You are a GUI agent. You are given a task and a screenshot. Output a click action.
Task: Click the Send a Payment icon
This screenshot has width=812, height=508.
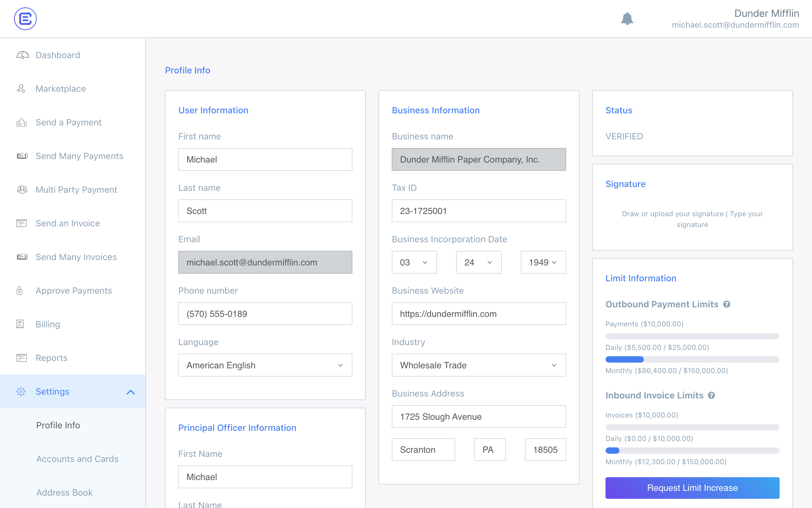(22, 122)
